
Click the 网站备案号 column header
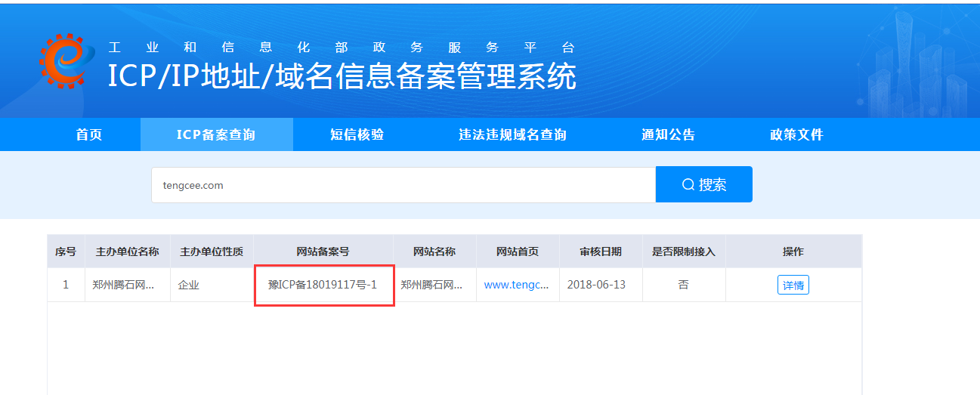click(323, 252)
